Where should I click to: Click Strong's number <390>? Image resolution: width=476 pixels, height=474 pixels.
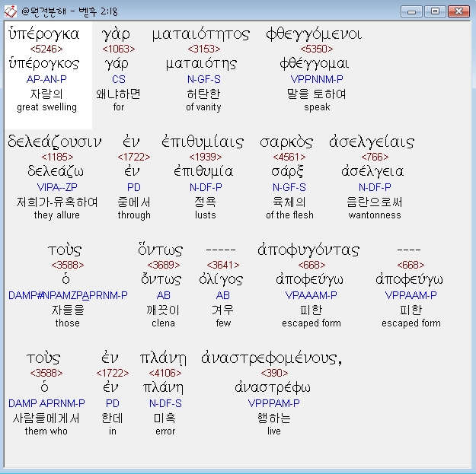(274, 373)
